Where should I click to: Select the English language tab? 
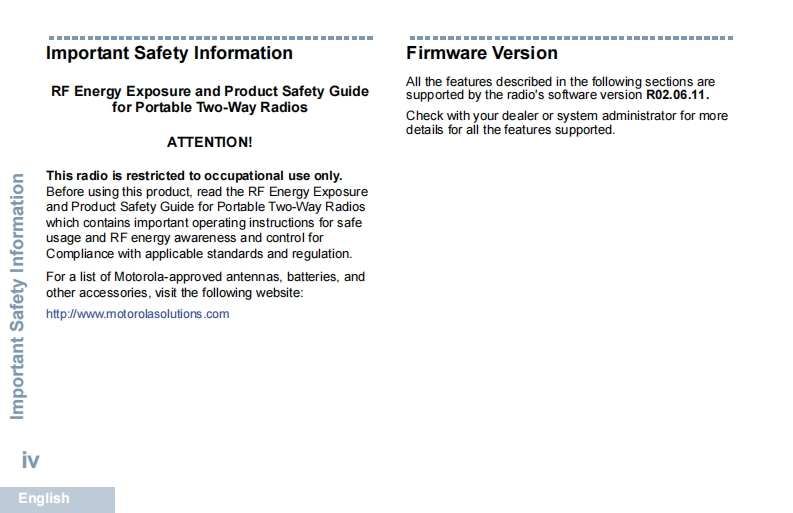pyautogui.click(x=44, y=499)
